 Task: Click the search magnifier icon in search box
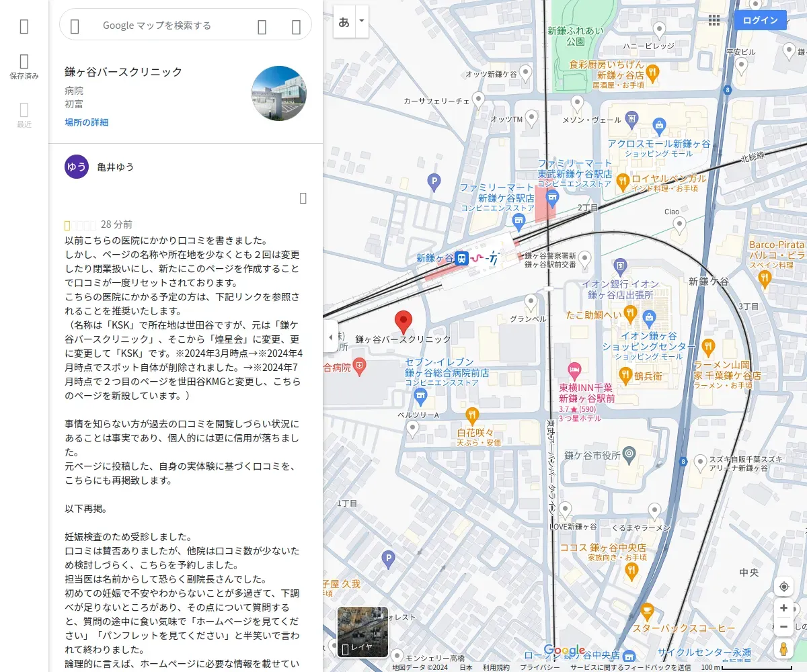[262, 26]
